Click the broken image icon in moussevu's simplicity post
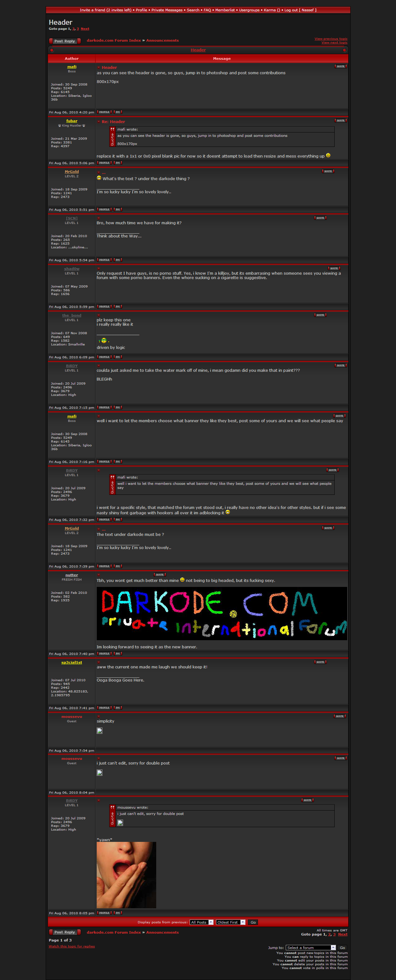Viewport: 396px width, 980px height. tap(100, 730)
